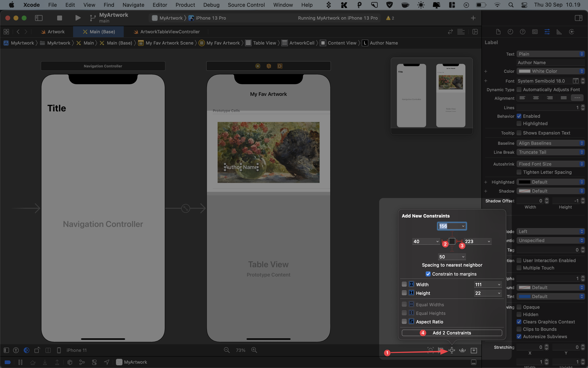Screen dimensions: 588x368
Task: Select the Main (Base) tab
Action: click(98, 32)
